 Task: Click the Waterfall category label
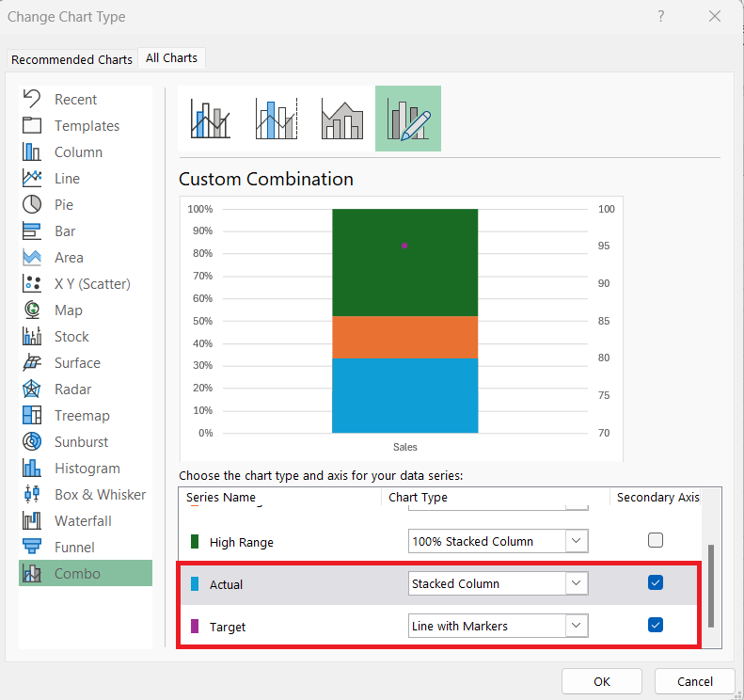pos(83,520)
